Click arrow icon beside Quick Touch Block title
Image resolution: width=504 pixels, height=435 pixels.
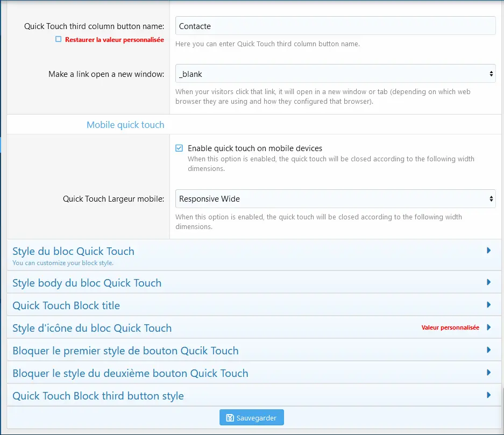point(488,305)
